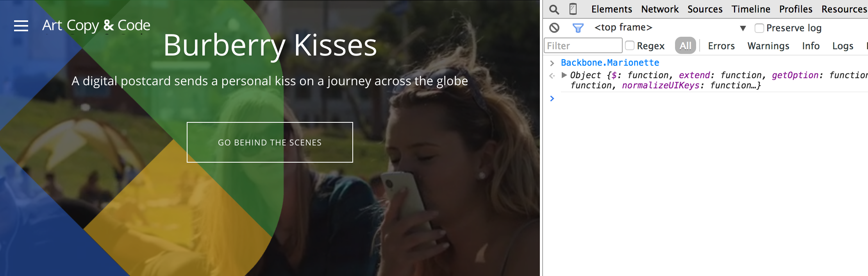Click the Backbone.Marionette command entry

point(610,63)
